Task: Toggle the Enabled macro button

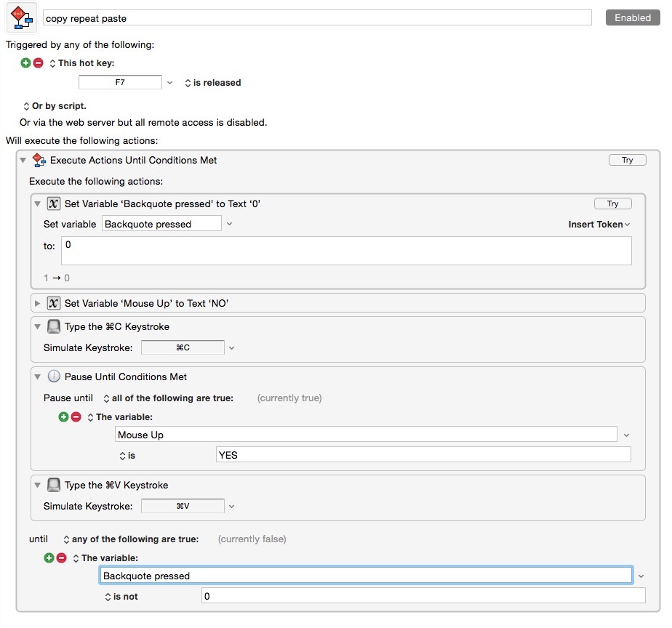Action: pos(632,17)
